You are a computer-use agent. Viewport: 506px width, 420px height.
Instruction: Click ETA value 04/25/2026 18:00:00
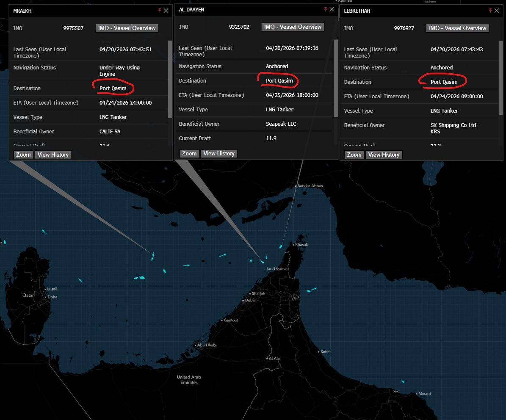point(292,95)
